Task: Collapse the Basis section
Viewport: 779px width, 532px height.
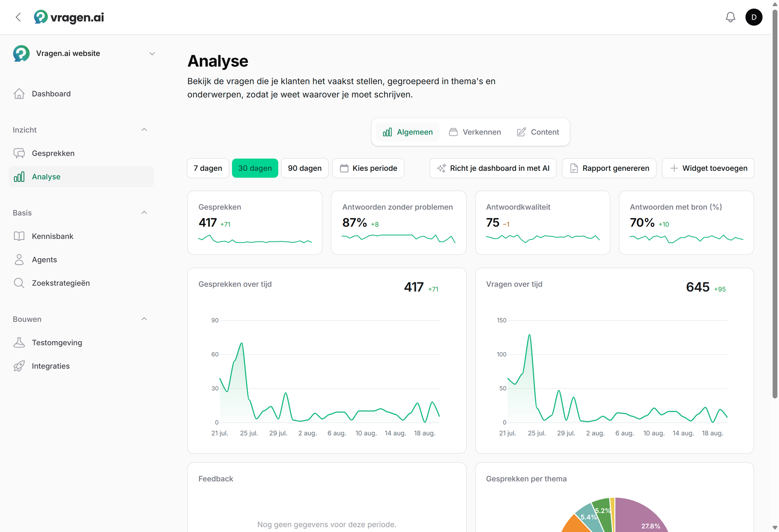Action: 144,213
